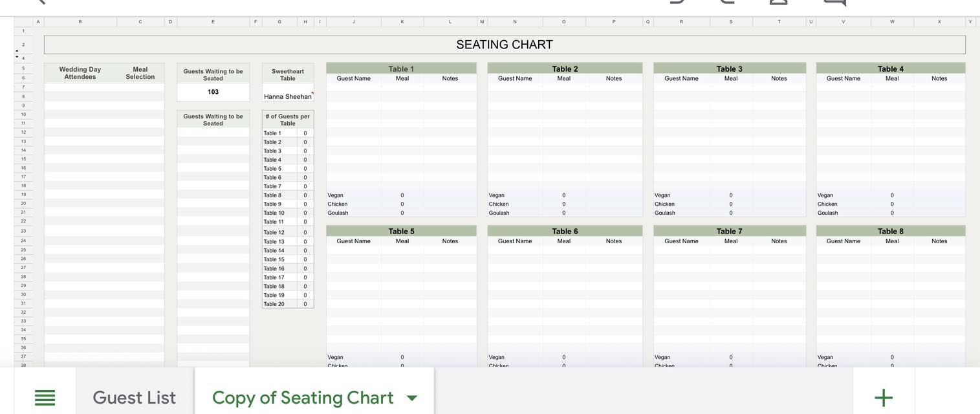Select Table 18 row in guests per table list
Viewport: 980px width, 414px height.
288,286
